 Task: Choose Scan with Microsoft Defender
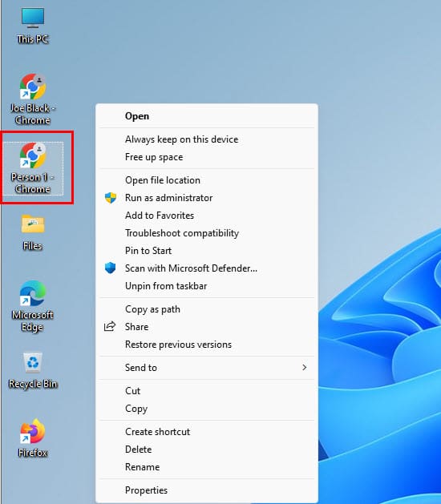(207, 268)
